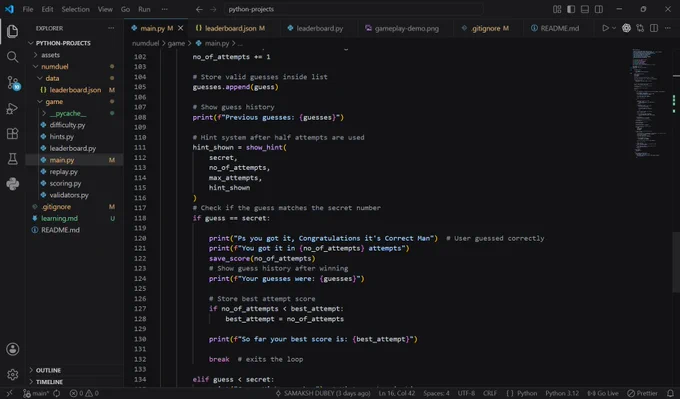The height and width of the screenshot is (399, 680).
Task: Click the compare changes icon in editor toolbar
Action: 640,28
